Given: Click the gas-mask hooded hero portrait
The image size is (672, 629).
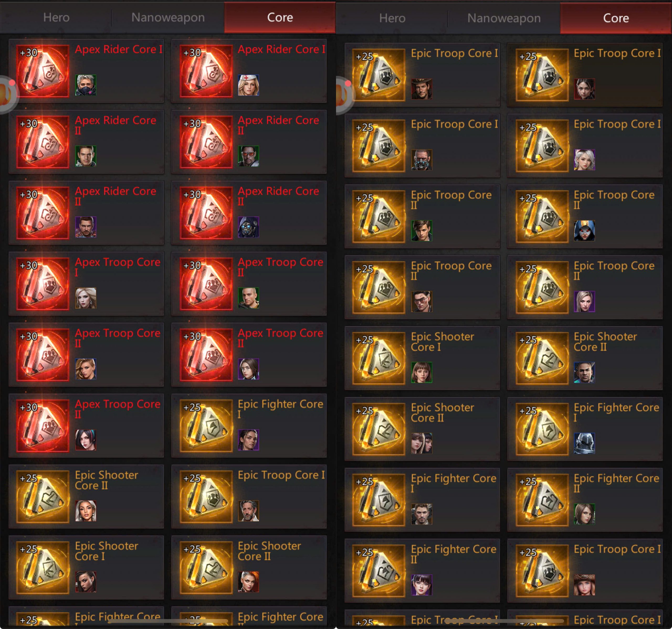Looking at the screenshot, I should [x=248, y=227].
